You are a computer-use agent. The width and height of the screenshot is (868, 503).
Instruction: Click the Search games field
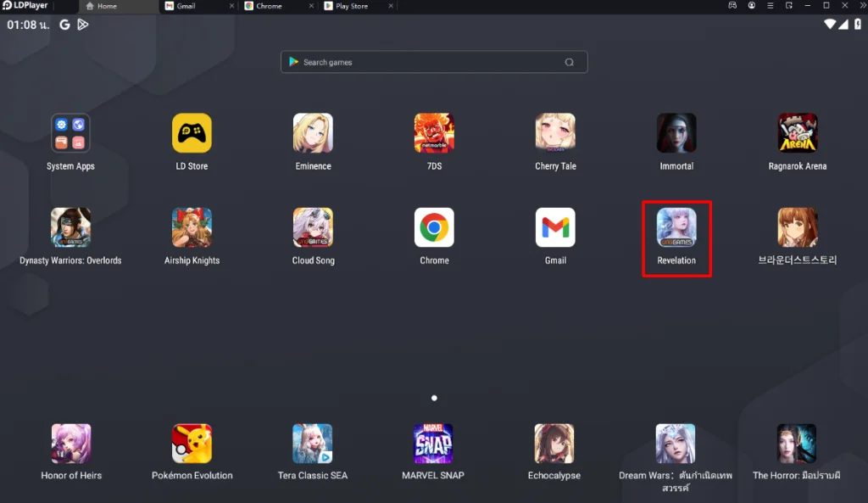434,62
